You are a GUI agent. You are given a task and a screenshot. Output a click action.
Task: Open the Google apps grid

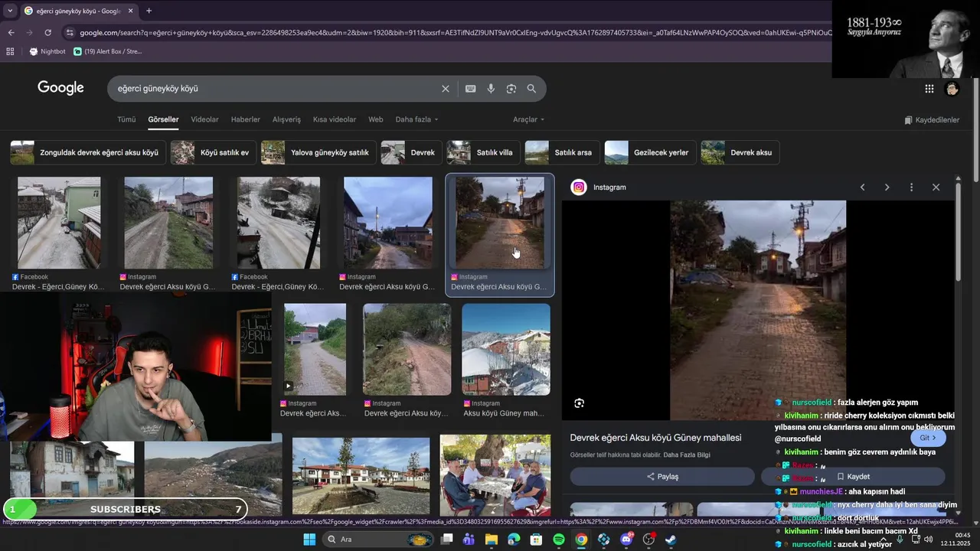point(929,89)
